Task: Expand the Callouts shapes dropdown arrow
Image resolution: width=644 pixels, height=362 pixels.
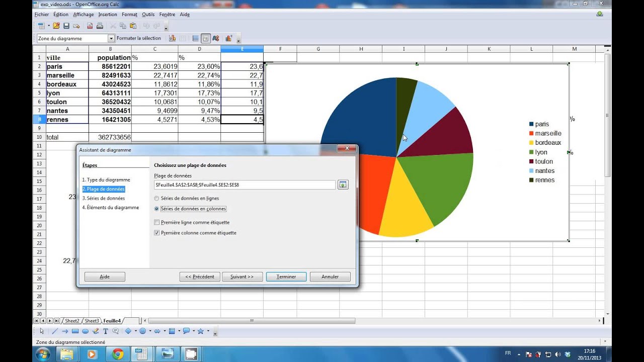Action: tap(193, 331)
